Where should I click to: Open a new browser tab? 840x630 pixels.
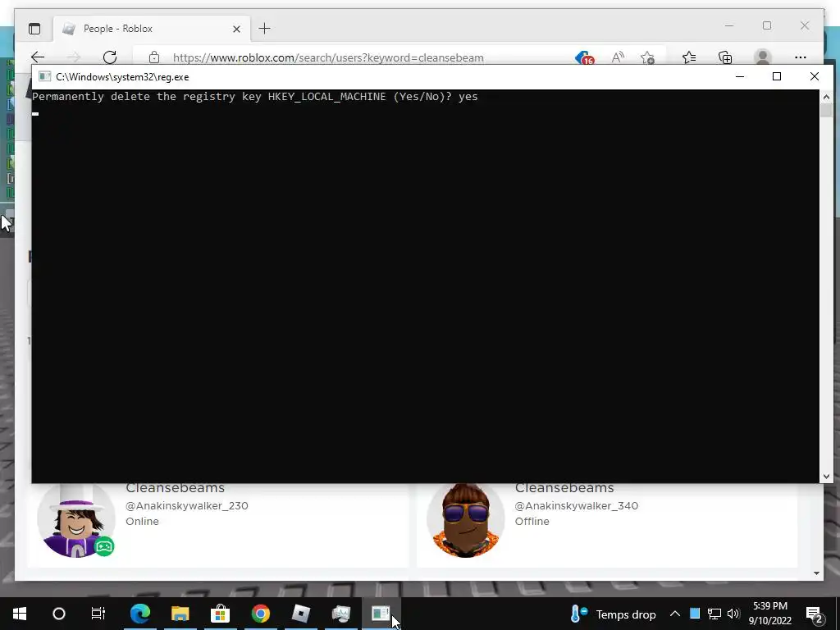(x=265, y=29)
